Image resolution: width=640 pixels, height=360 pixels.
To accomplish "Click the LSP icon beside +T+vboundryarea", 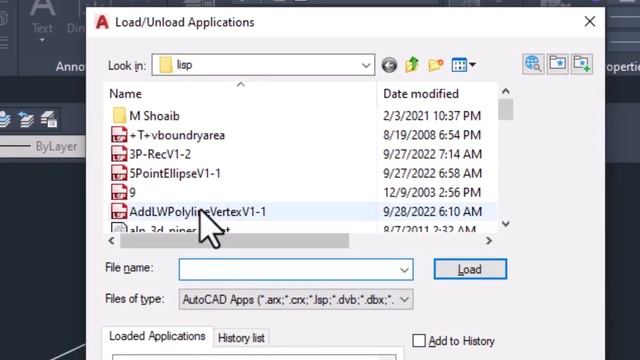I will tap(119, 135).
